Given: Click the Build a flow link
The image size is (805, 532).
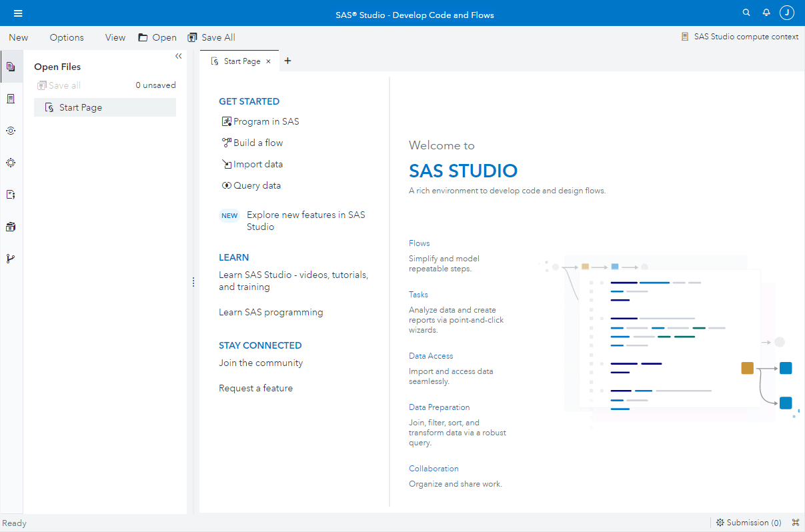Looking at the screenshot, I should [x=257, y=143].
